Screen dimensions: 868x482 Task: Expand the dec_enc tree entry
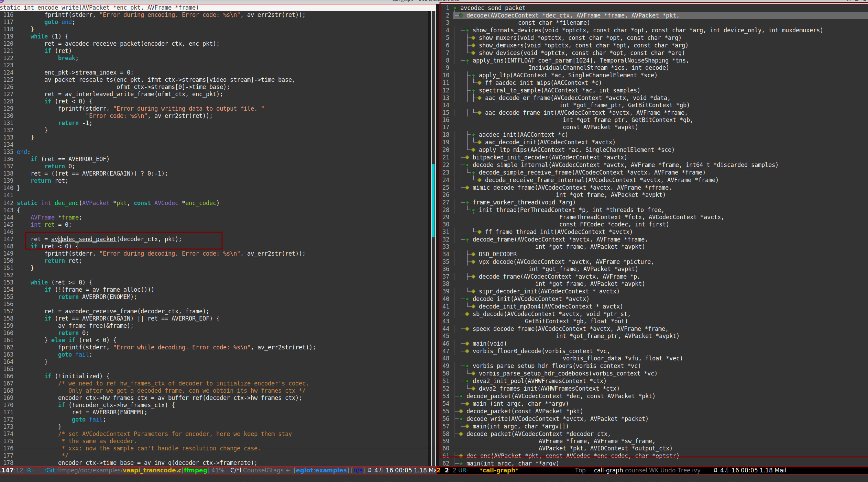[461, 456]
